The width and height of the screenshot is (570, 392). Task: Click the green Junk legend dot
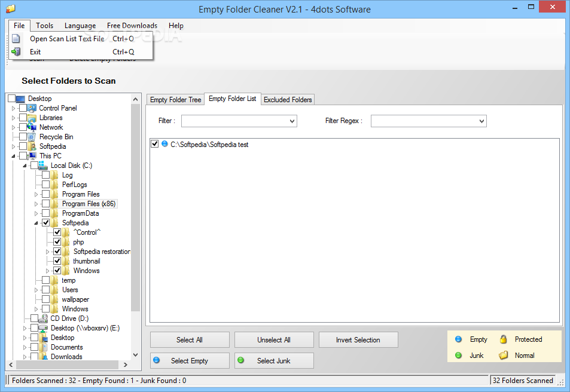pyautogui.click(x=458, y=355)
